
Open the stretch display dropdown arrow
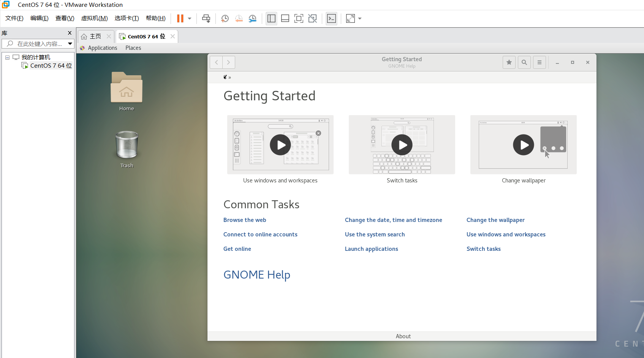pos(360,19)
